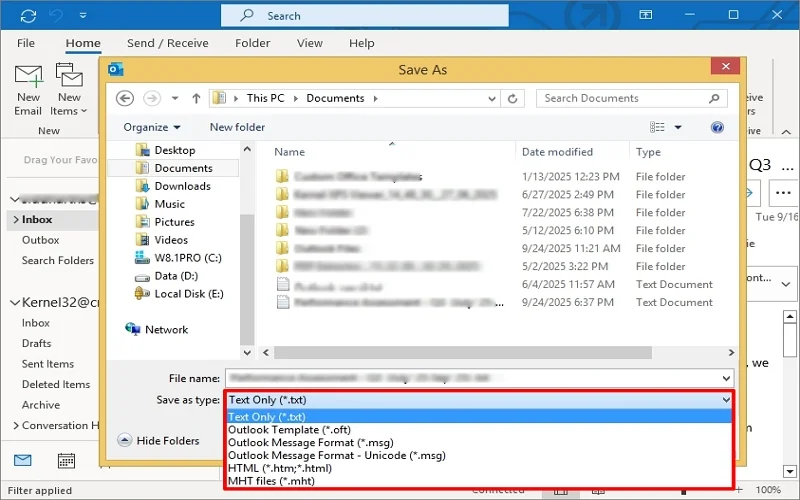
Task: Click the Refresh icon in address bar
Action: (513, 98)
